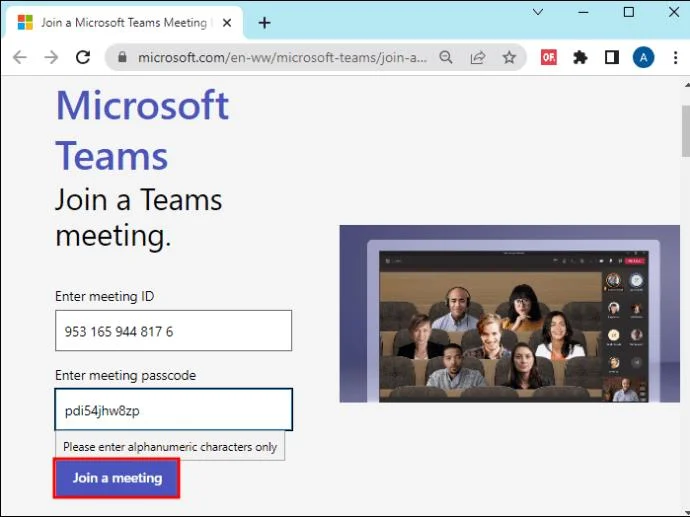Click the address bar URL
690x517 pixels.
point(282,57)
